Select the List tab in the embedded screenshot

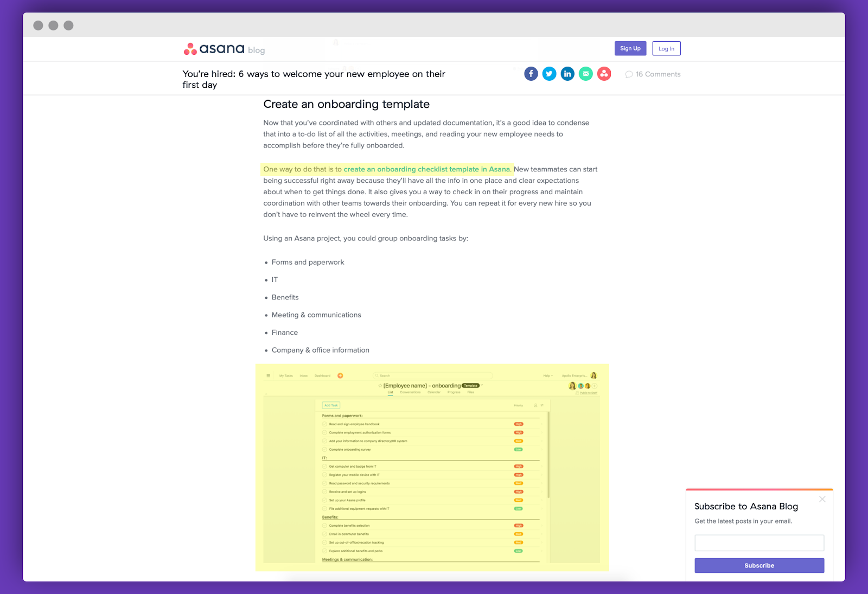coord(390,392)
